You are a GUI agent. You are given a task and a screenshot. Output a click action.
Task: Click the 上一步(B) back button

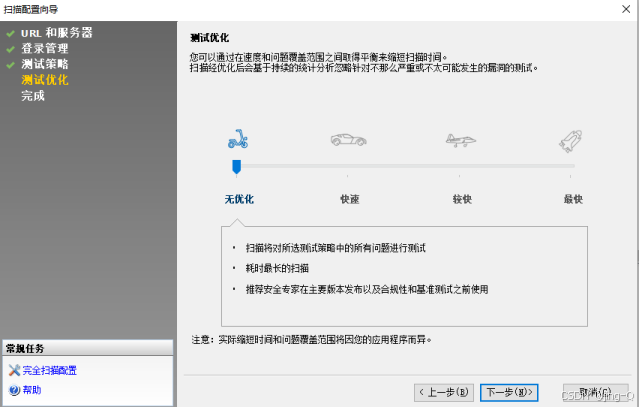coord(444,392)
